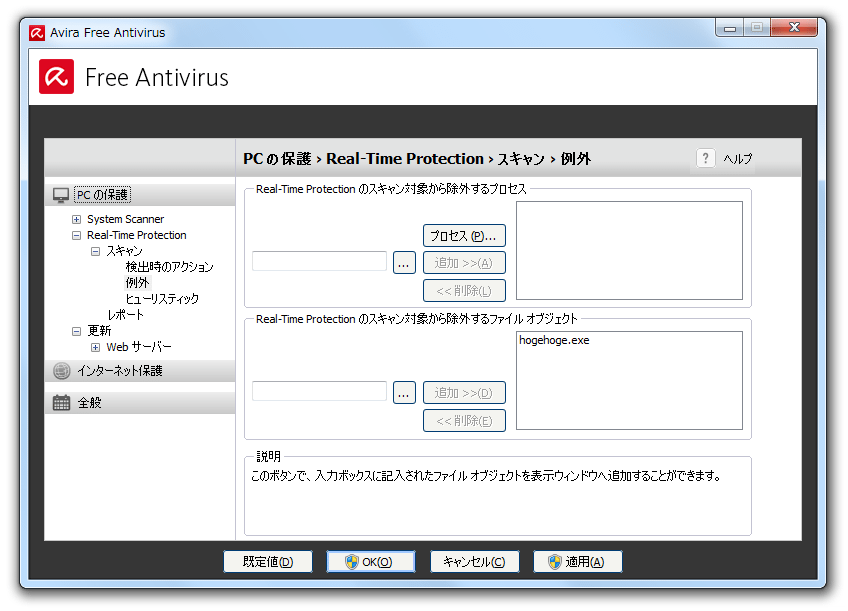Select Real-Time Protection in the tree
Screen dimensions: 848x611
[137, 235]
